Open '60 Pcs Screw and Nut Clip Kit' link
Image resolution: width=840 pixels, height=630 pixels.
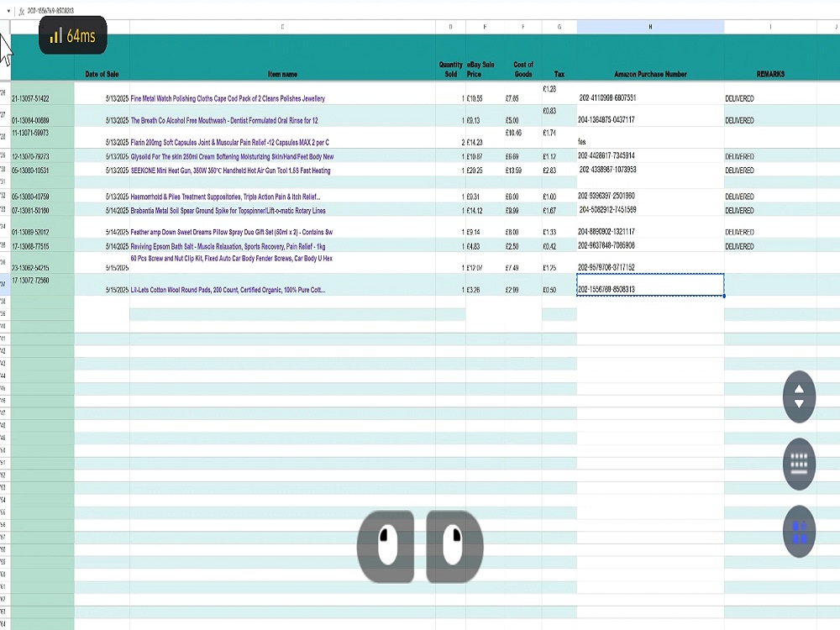point(232,258)
